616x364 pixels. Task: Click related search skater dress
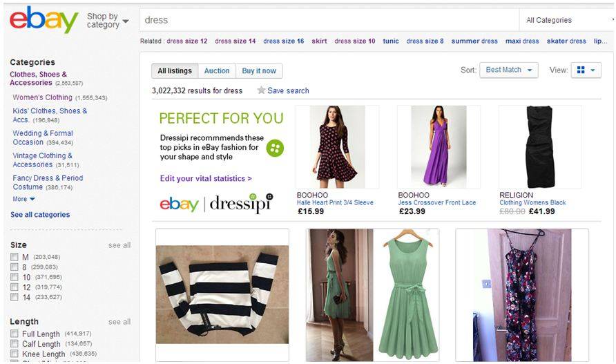[566, 41]
